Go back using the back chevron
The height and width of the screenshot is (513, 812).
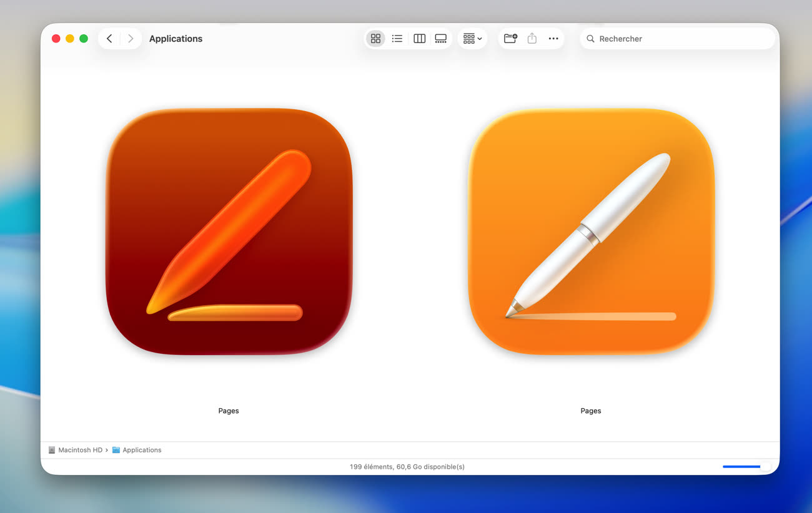[x=109, y=39]
